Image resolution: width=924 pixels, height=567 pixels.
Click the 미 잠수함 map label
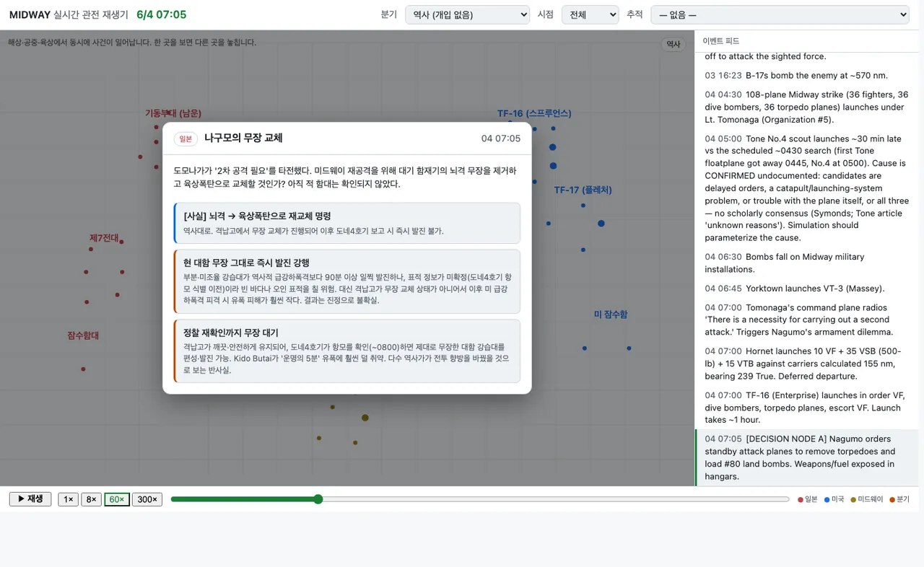(611, 314)
